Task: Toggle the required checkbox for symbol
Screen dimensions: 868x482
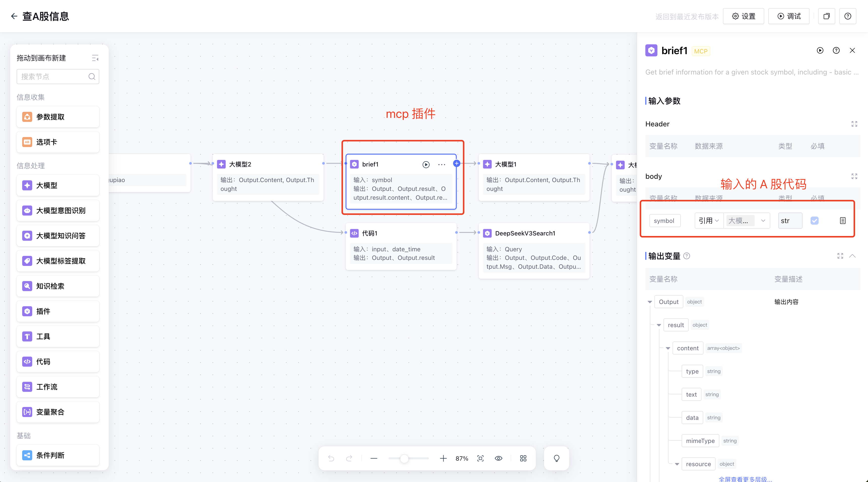Action: pyautogui.click(x=814, y=221)
